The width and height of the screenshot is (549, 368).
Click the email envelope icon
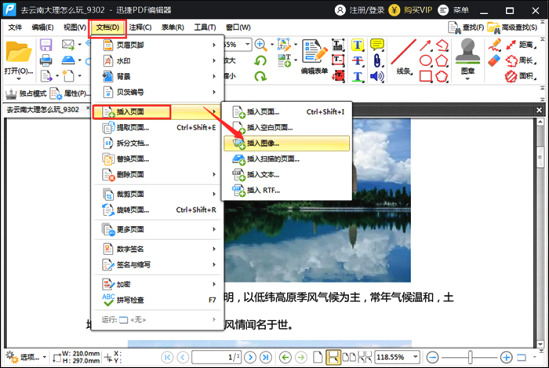tap(68, 44)
